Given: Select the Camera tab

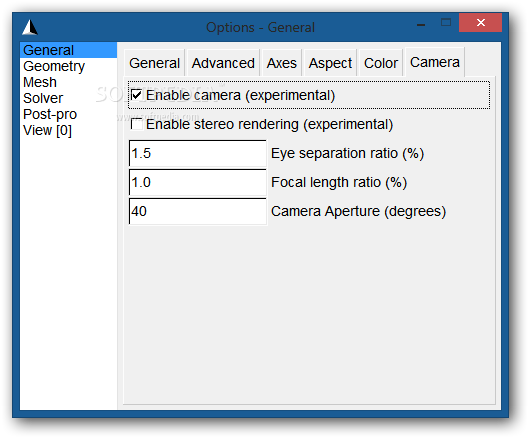Looking at the screenshot, I should click(435, 62).
